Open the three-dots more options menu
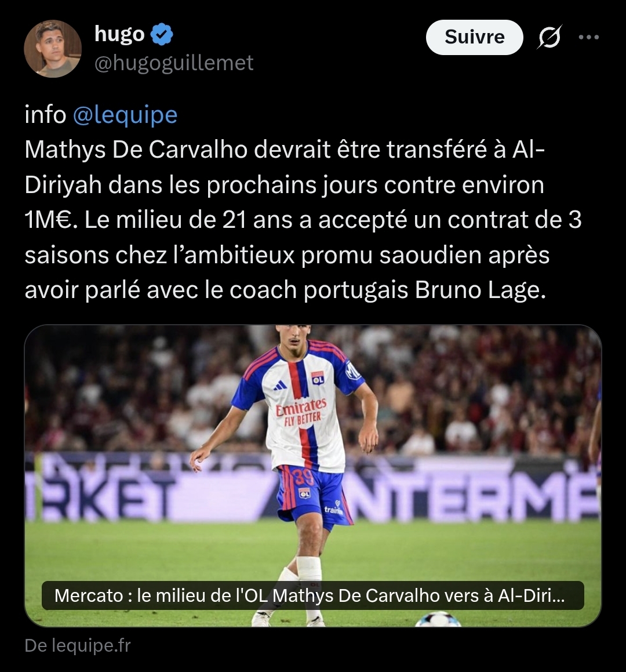The image size is (626, 672). 589,37
